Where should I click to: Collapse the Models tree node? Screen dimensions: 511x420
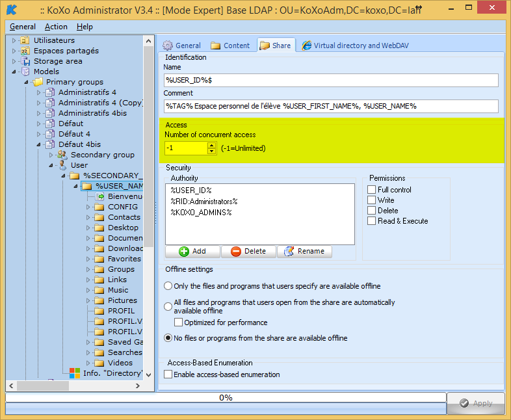tap(14, 72)
